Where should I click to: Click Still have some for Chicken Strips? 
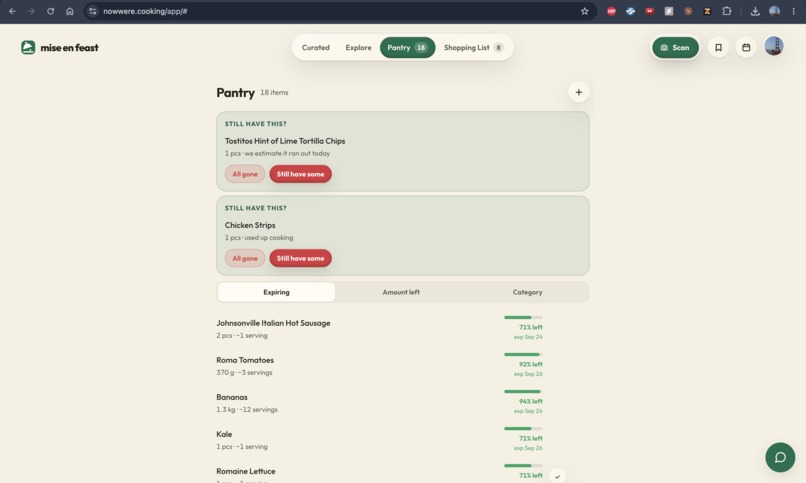[300, 258]
